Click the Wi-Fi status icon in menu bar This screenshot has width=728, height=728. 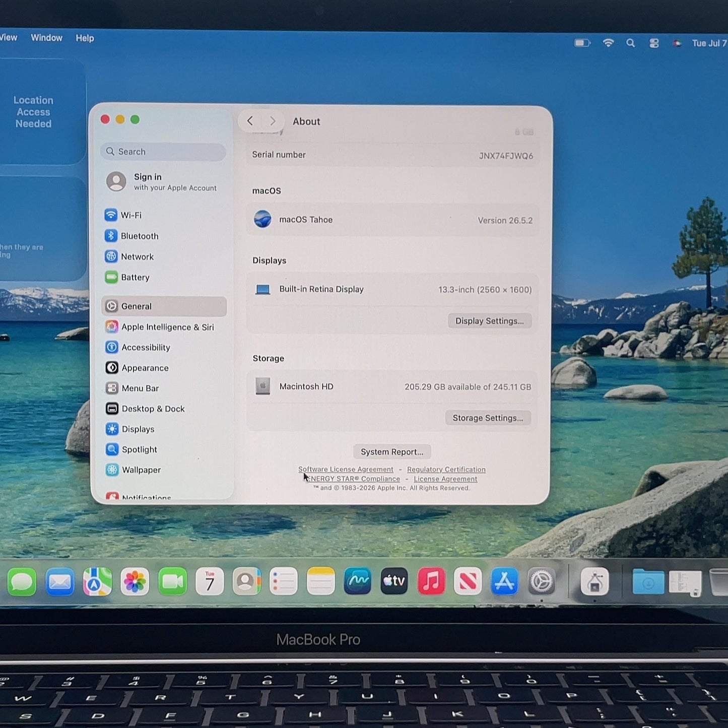[609, 43]
